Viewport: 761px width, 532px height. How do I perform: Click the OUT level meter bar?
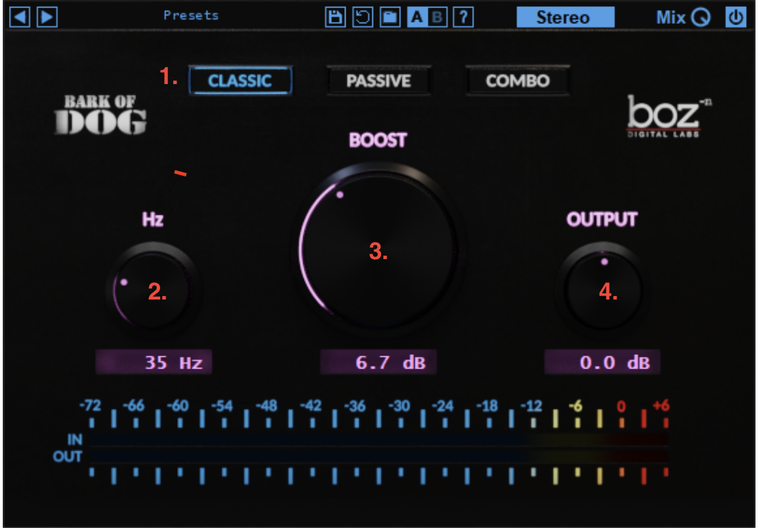pos(379,456)
